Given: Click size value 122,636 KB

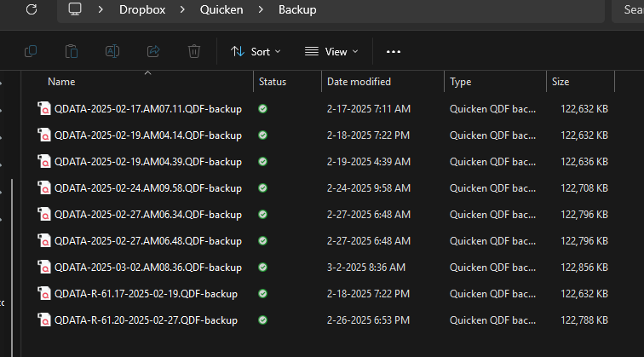Looking at the screenshot, I should click(584, 161).
